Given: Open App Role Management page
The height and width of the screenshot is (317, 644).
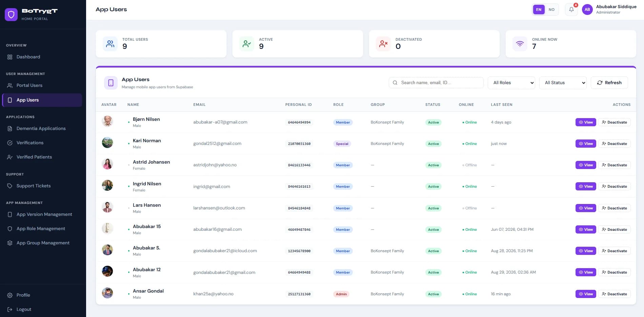Looking at the screenshot, I should point(42,229).
